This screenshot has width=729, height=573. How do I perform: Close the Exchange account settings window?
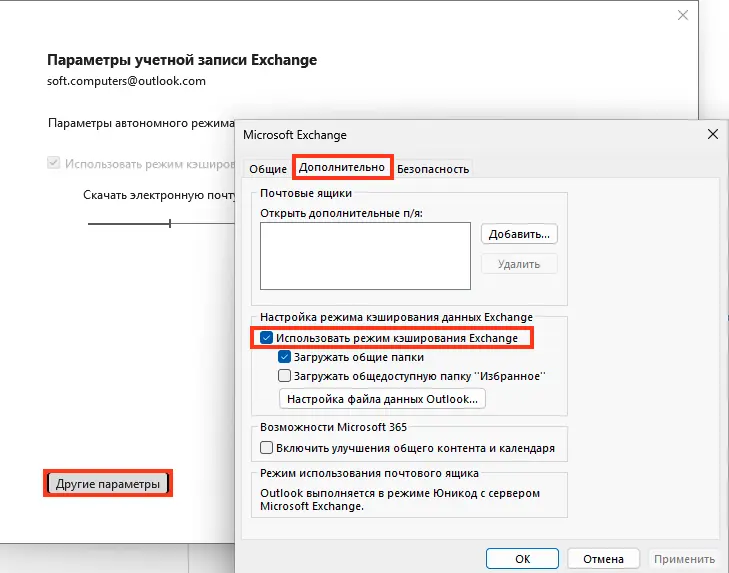tap(683, 15)
